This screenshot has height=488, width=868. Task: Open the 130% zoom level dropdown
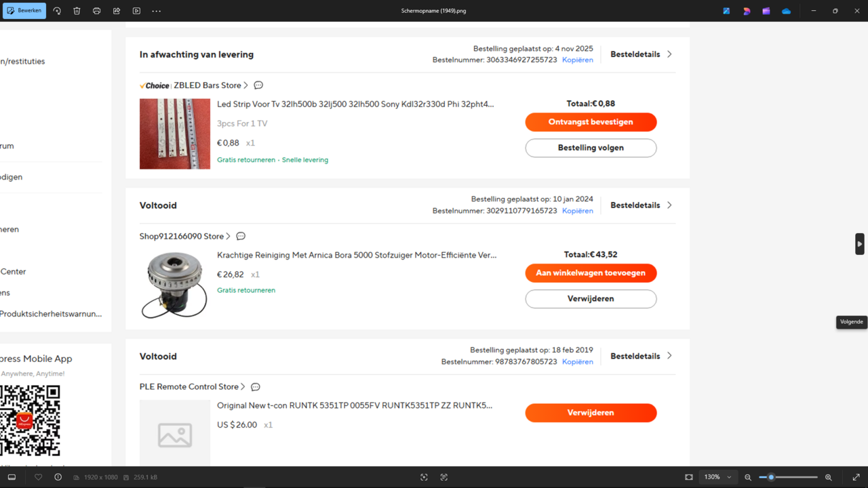pyautogui.click(x=718, y=477)
